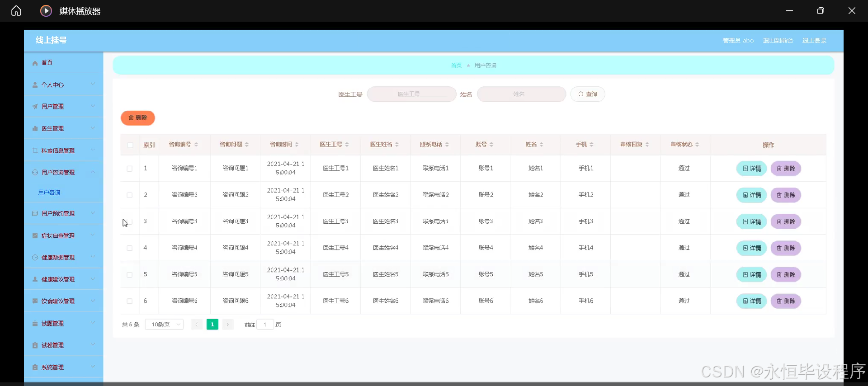Click the 医生管理 chart icon
Screen dimensions: 868x386
point(35,129)
